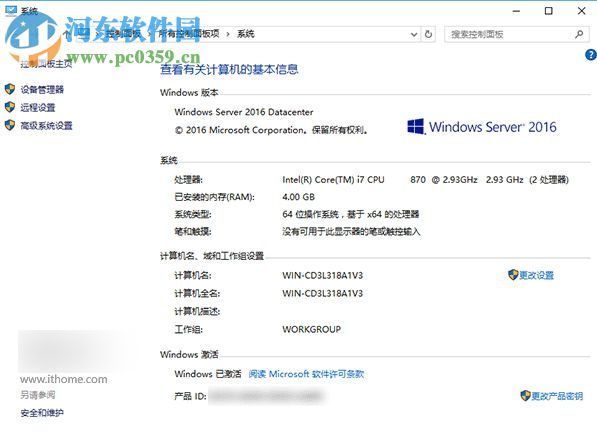Read the Microsoft 软件许可条款 license terms
The image size is (597, 433).
click(306, 374)
